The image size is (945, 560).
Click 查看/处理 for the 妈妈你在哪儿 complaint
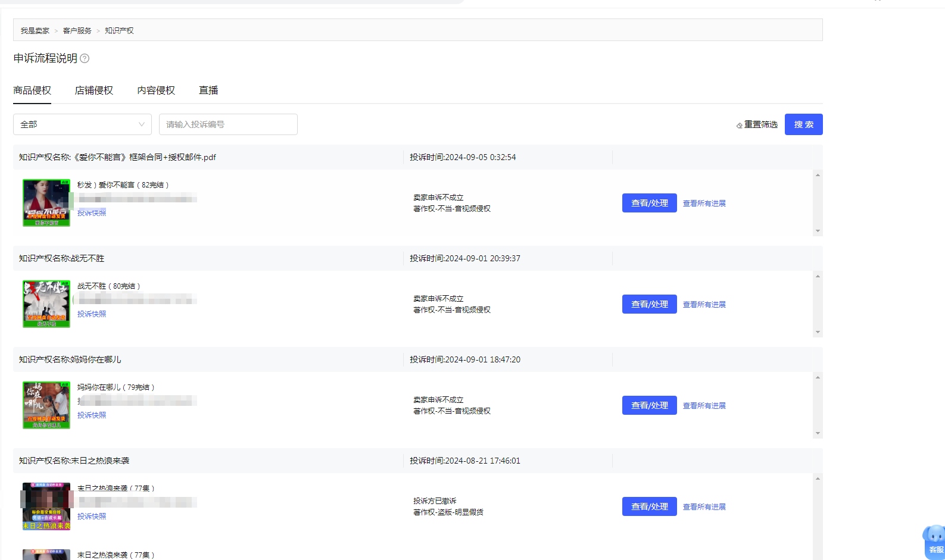point(650,405)
